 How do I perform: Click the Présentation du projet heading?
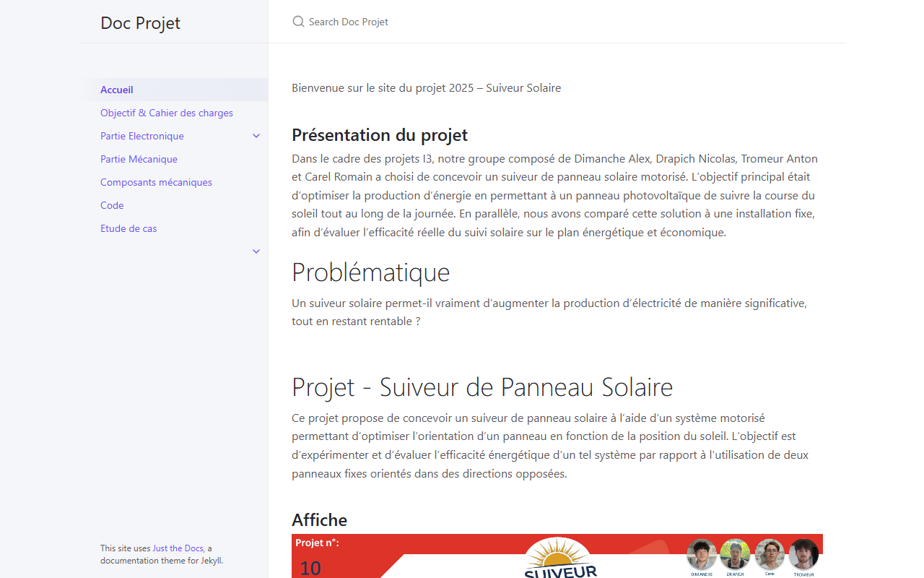tap(380, 135)
